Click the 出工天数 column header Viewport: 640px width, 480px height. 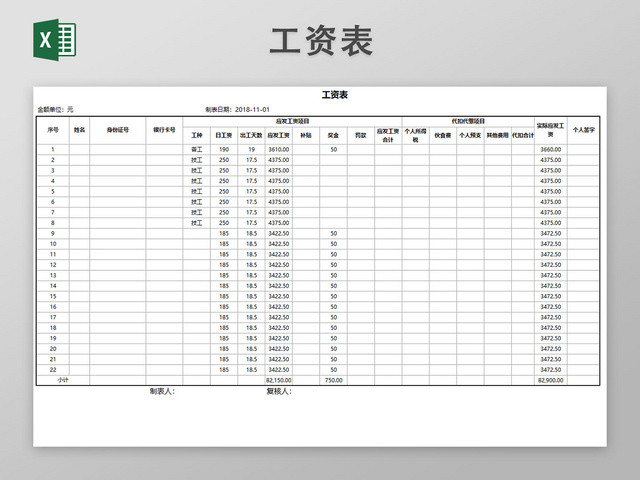point(251,135)
